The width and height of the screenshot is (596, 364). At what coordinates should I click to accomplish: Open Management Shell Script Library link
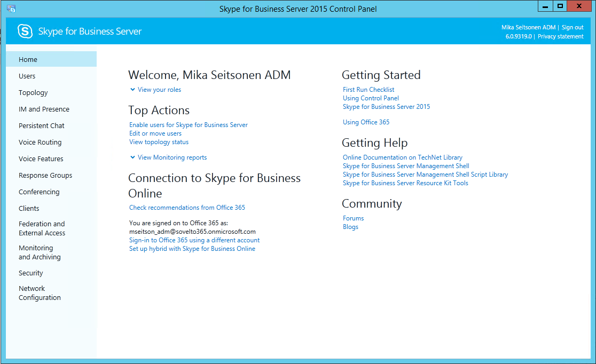(x=425, y=175)
